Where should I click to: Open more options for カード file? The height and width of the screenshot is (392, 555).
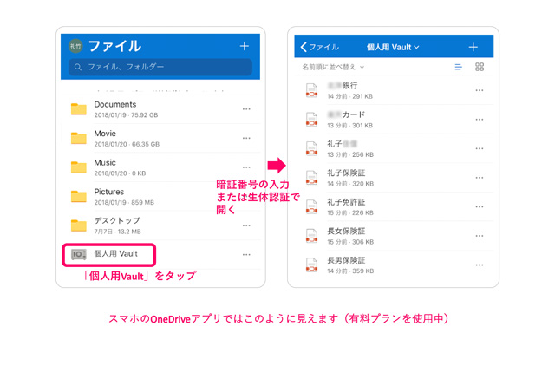pos(480,120)
